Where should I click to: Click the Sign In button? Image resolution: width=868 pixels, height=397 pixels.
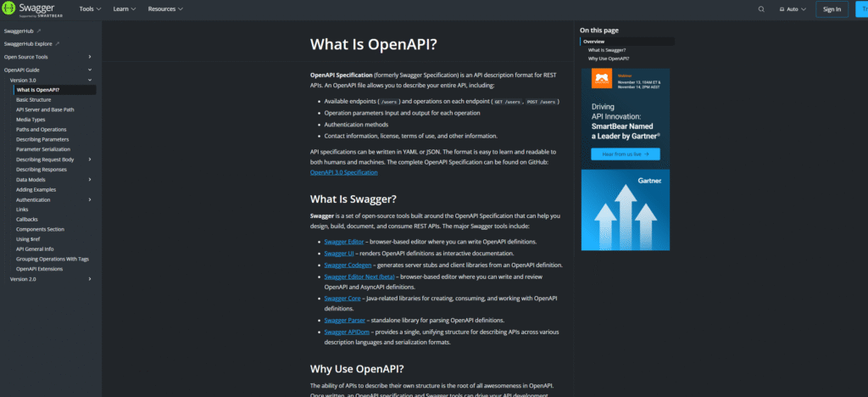[x=832, y=9]
